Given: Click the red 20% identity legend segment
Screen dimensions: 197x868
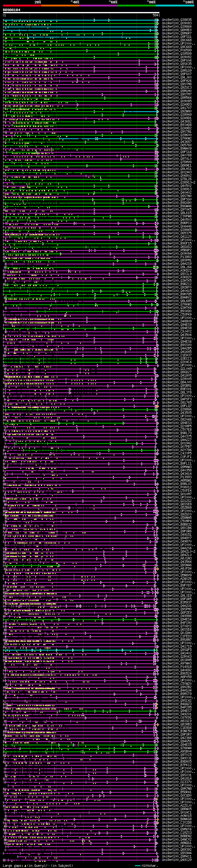Looking at the screenshot, I should coord(22,6).
